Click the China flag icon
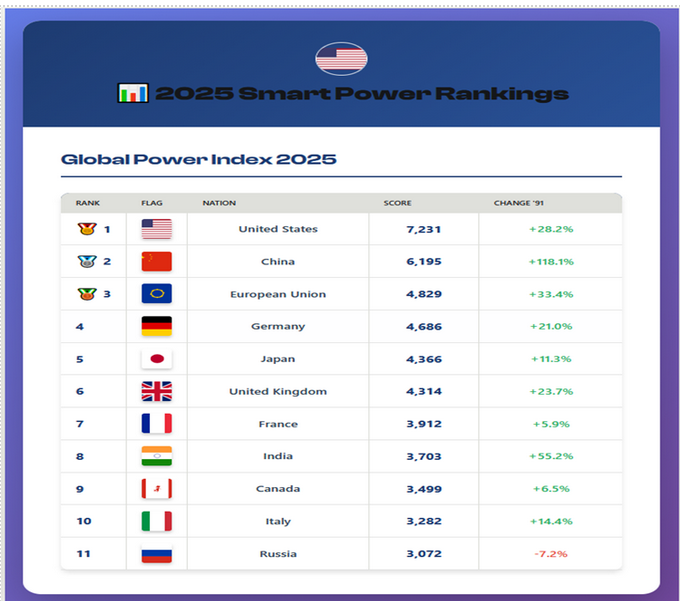The image size is (680, 601). coord(156,262)
